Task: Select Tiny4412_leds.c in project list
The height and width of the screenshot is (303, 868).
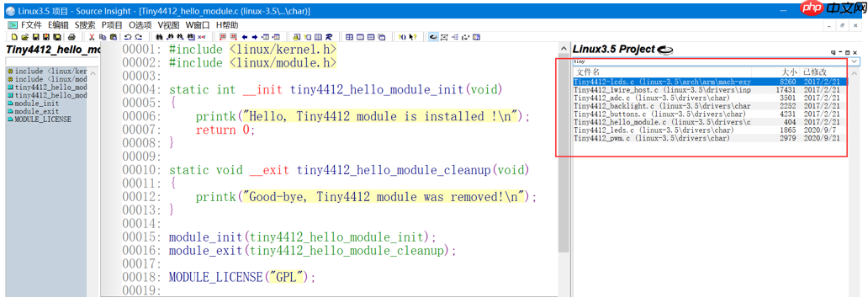Action: coord(710,130)
